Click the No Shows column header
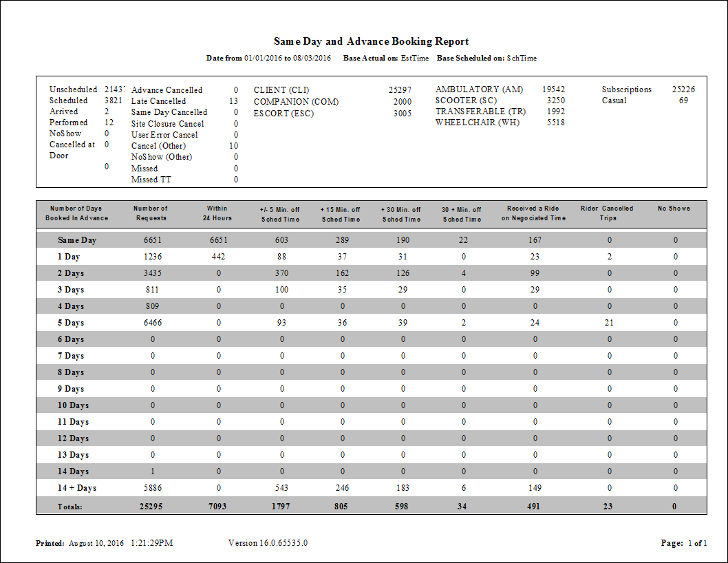The height and width of the screenshot is (563, 728). tap(674, 209)
